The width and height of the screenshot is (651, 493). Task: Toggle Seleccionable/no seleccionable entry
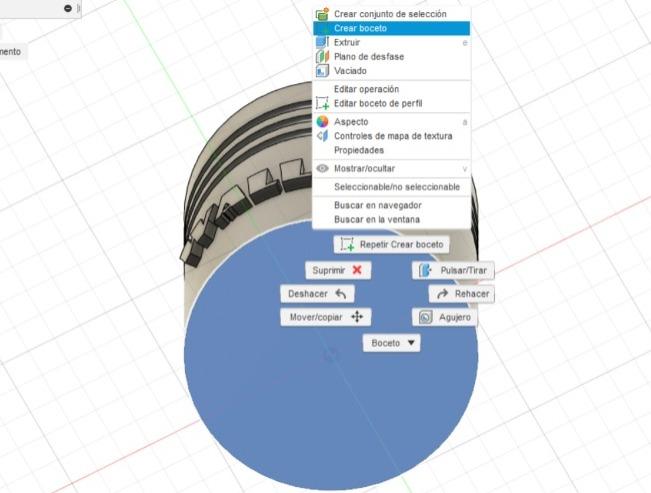392,187
